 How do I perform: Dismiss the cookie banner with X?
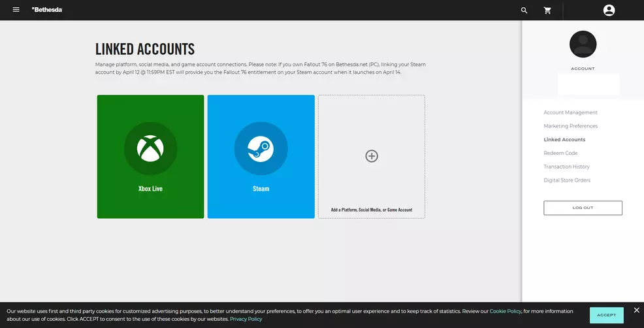click(637, 310)
